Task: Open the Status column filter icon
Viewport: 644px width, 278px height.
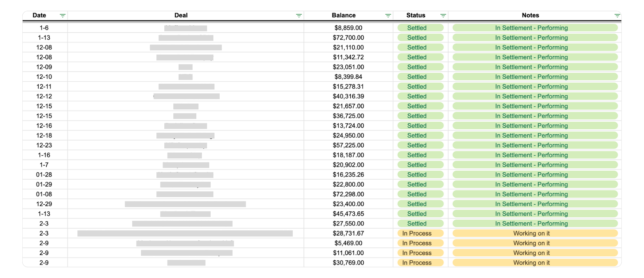Action: pos(443,15)
